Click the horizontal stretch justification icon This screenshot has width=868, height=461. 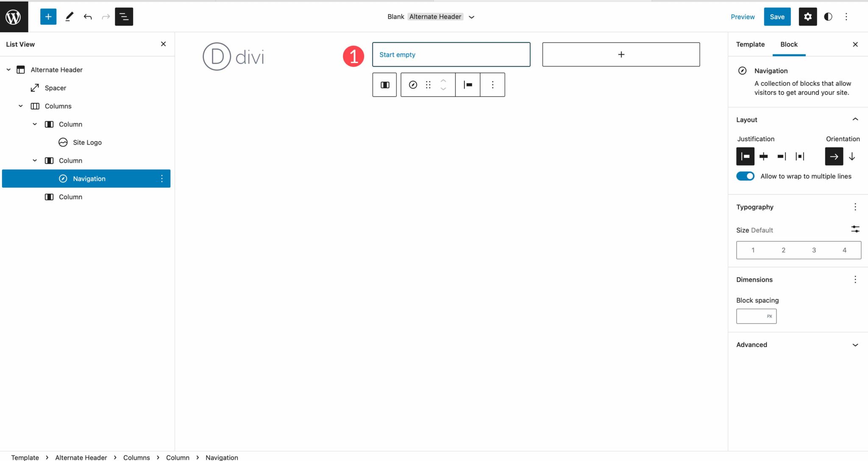coord(800,156)
